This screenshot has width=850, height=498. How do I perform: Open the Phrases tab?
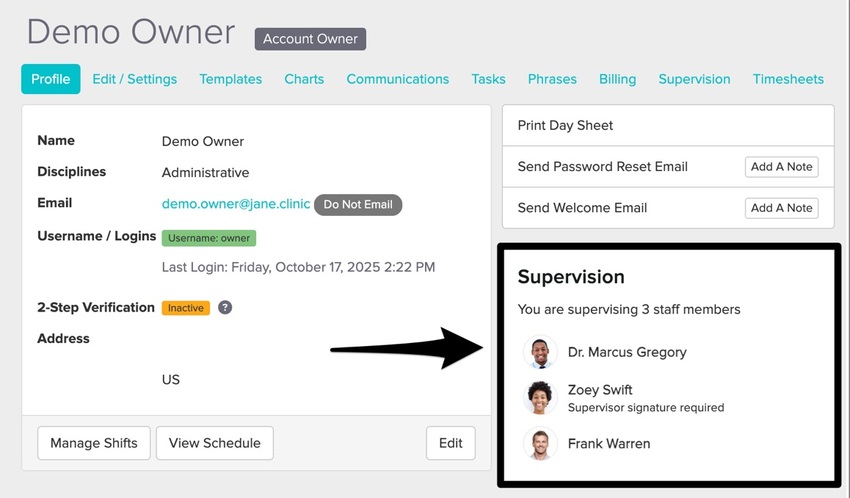[x=552, y=79]
